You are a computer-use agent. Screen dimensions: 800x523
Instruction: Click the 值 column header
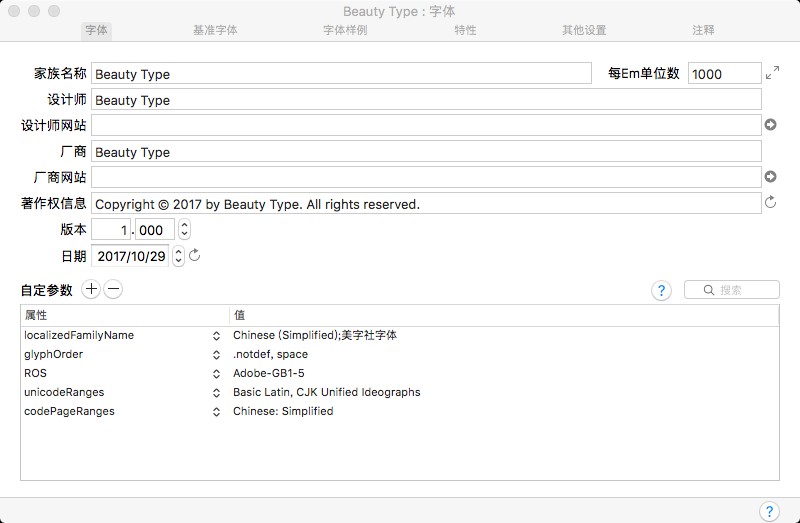point(504,315)
